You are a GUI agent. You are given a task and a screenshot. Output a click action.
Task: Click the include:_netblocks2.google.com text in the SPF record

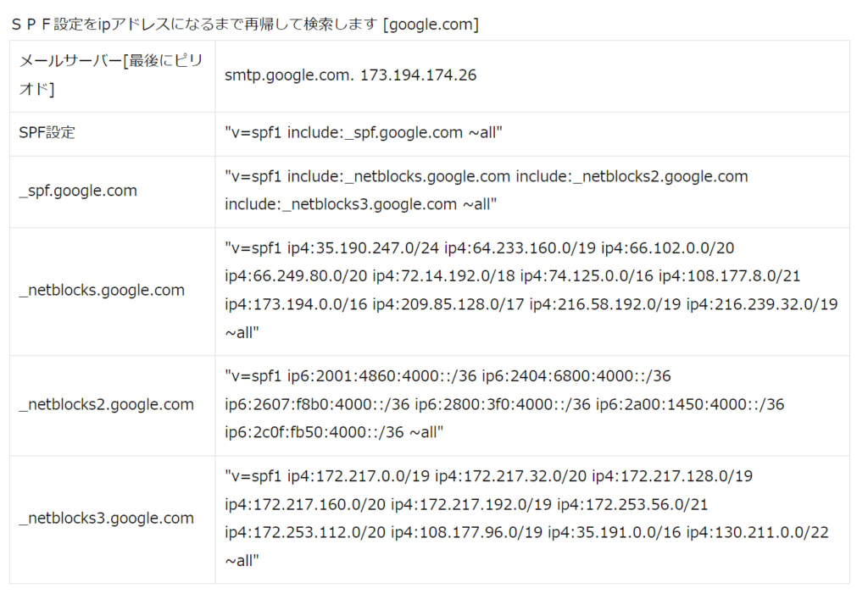tap(632, 176)
